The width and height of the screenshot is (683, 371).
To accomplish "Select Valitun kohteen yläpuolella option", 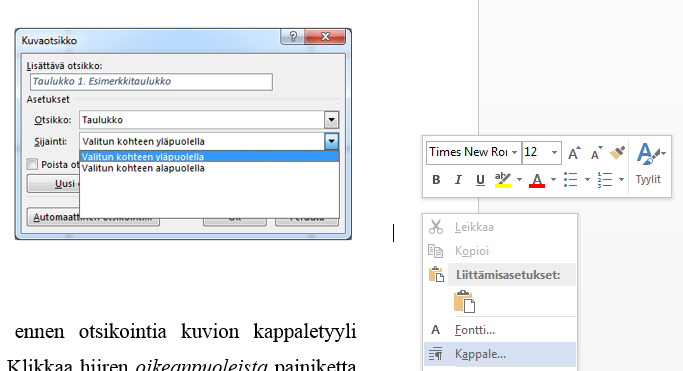I will click(x=209, y=157).
